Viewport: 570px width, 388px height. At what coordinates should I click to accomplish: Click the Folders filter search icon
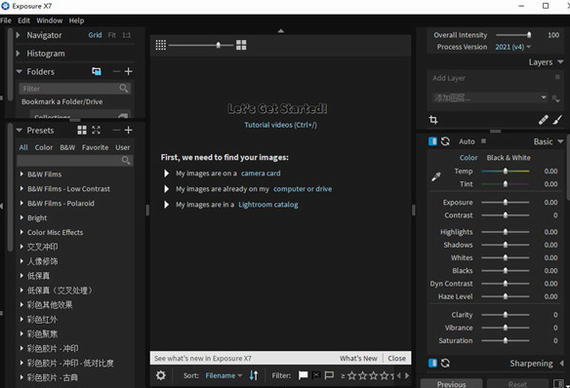124,88
